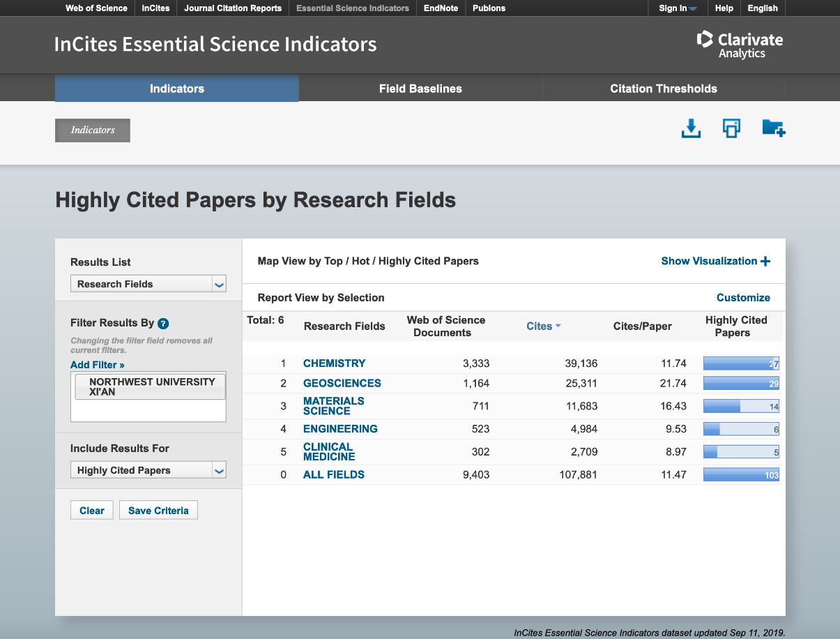Go to Journal Citation Reports in top menu

pyautogui.click(x=233, y=8)
